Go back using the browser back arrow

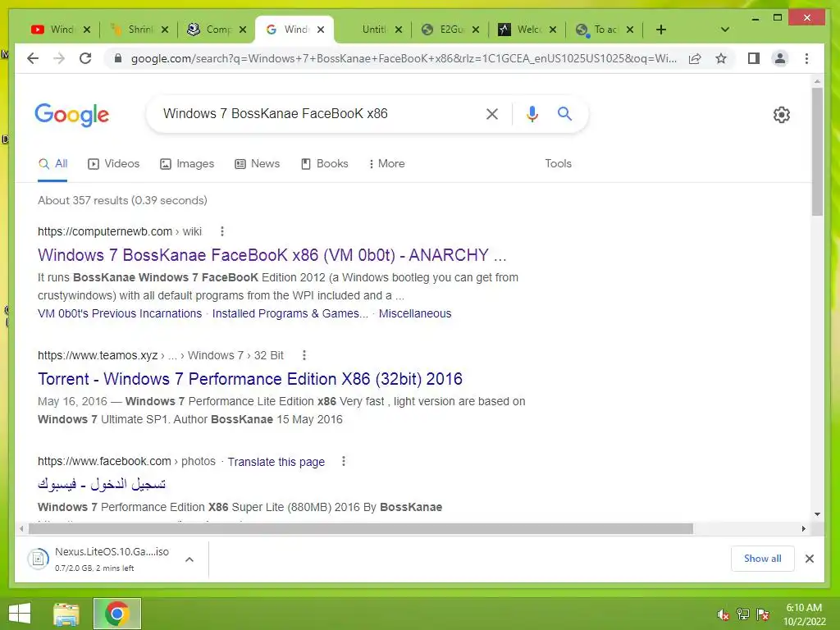point(33,58)
